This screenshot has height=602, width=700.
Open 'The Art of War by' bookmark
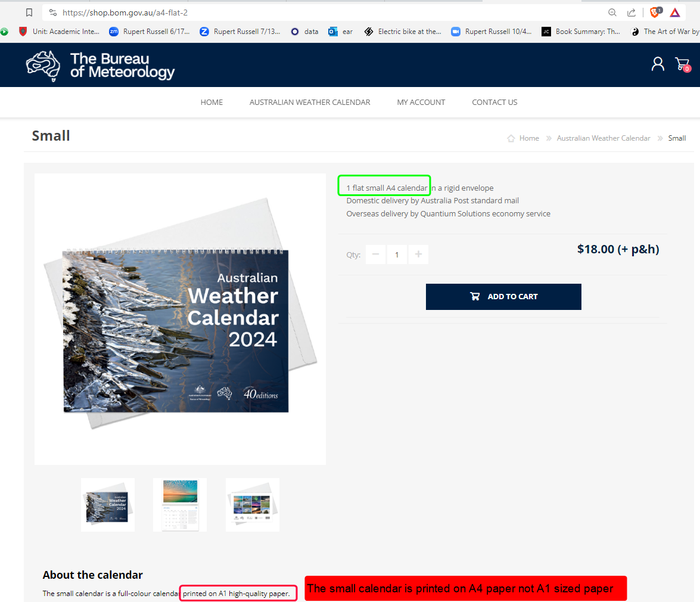click(x=665, y=32)
